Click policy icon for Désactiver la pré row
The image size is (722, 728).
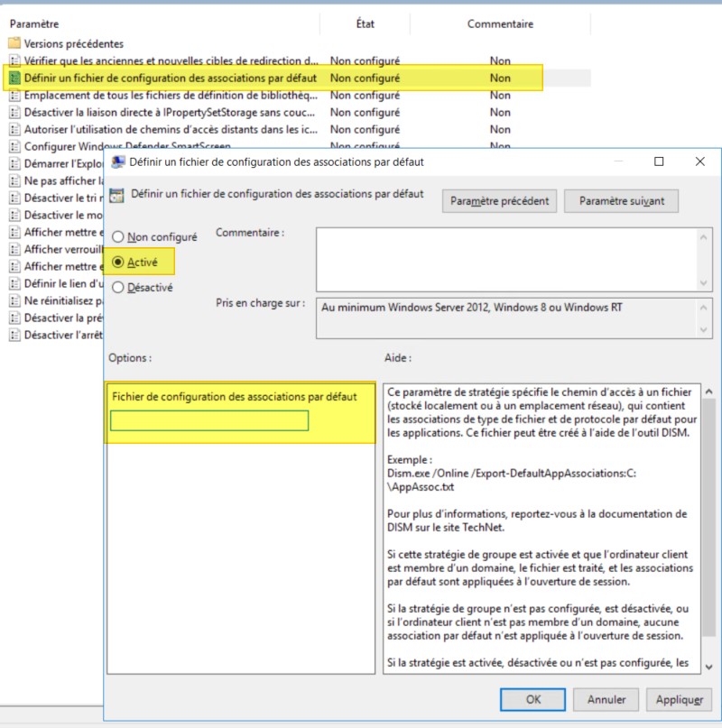tap(14, 318)
